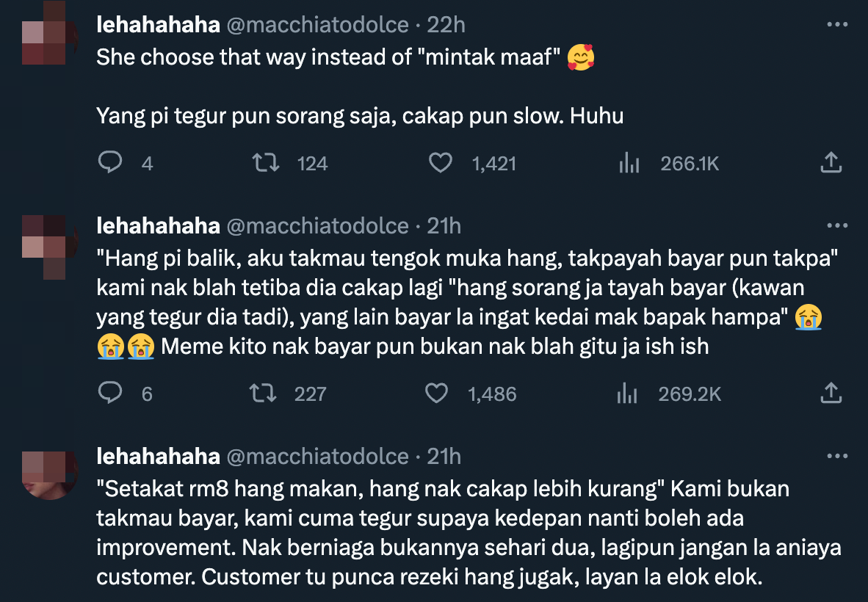
Task: Open the 22h timestamp link
Action: tap(446, 24)
